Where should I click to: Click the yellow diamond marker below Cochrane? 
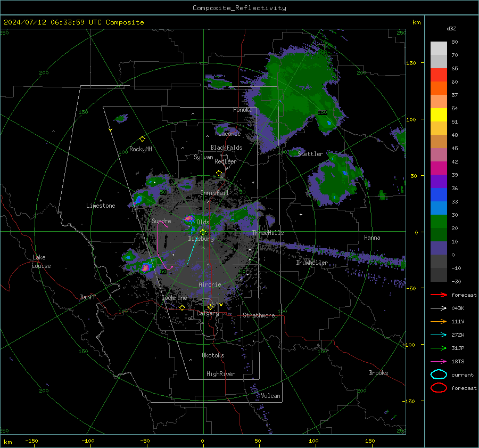tap(182, 307)
